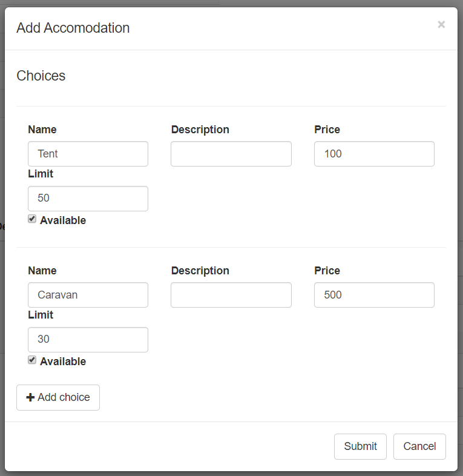
Task: Click the Price field showing 500
Action: (x=374, y=295)
